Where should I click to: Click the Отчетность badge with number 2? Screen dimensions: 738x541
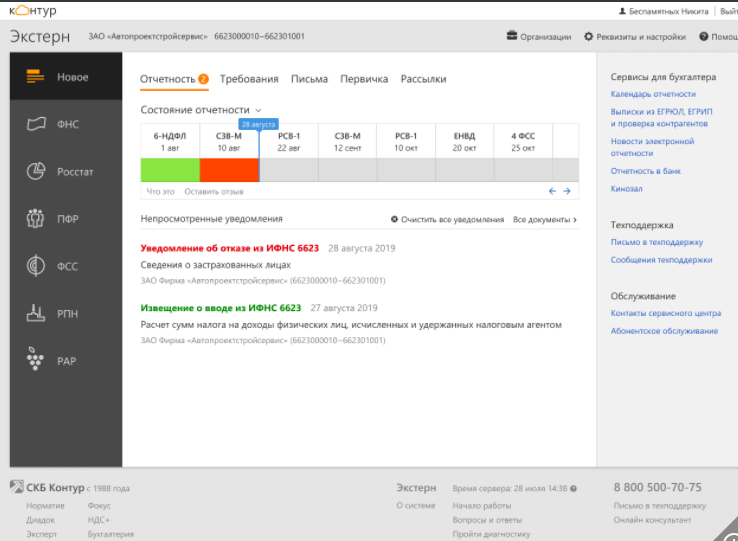coord(203,79)
